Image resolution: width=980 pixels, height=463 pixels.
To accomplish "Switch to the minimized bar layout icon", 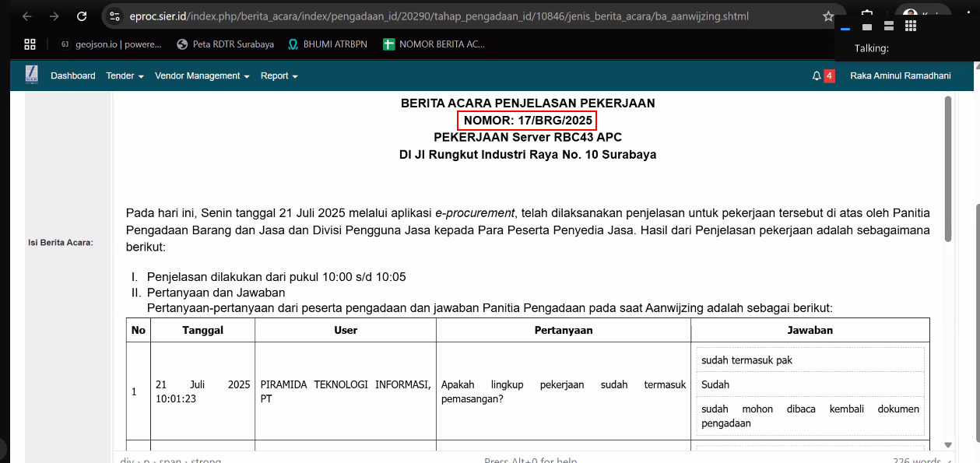I will coord(845,29).
